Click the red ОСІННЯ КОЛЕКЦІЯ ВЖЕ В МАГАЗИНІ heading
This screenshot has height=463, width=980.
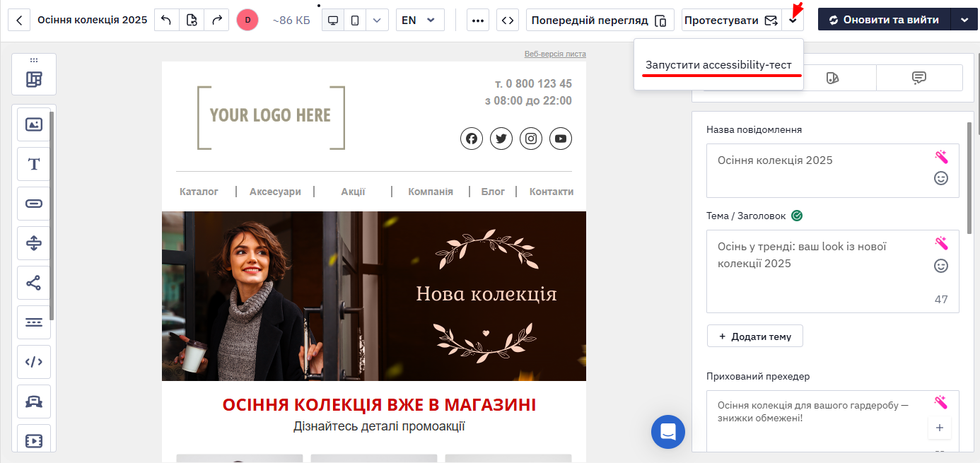pos(379,405)
